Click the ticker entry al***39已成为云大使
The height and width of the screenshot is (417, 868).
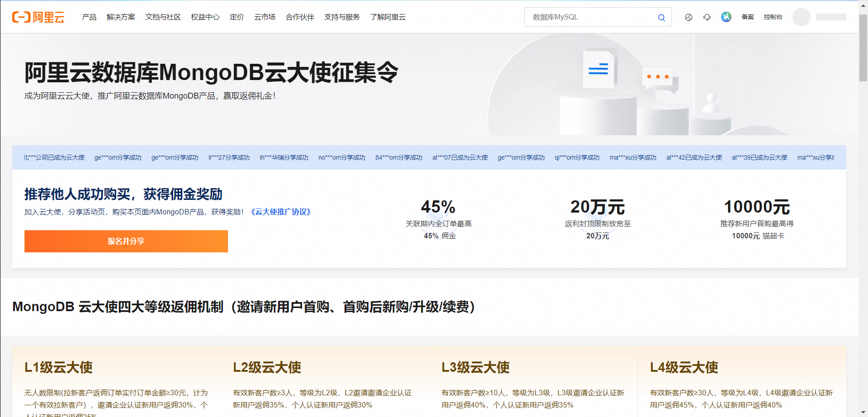click(x=759, y=157)
